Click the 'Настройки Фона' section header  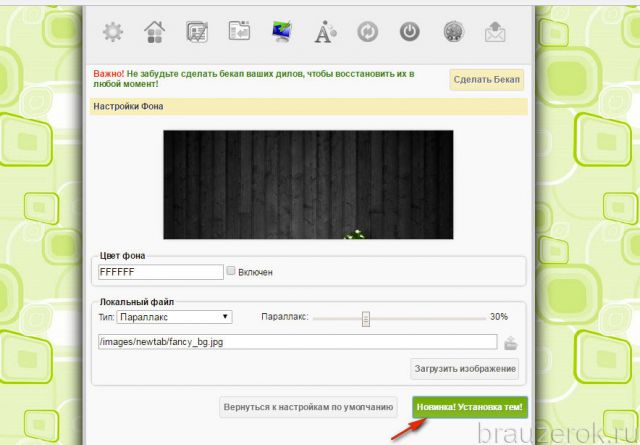point(309,107)
